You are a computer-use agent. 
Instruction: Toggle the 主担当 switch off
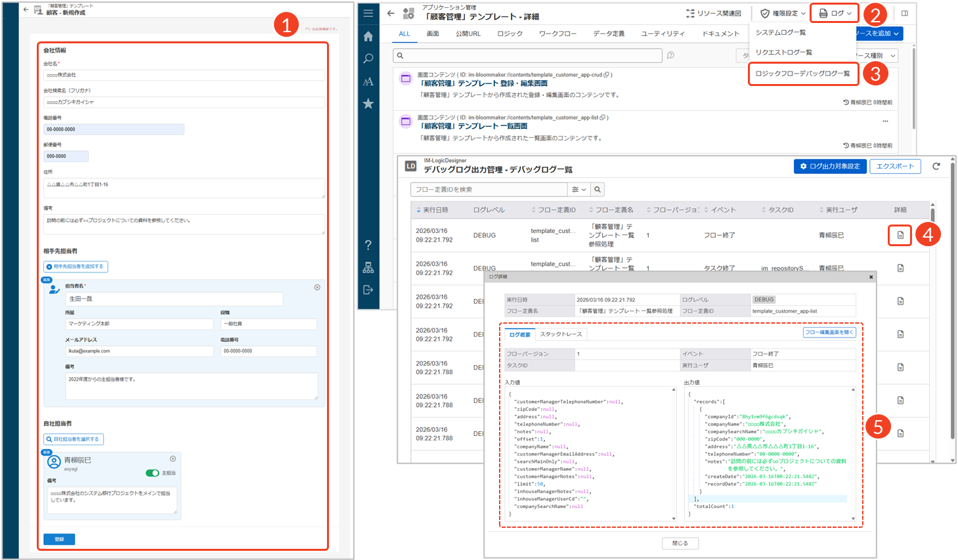[x=152, y=473]
